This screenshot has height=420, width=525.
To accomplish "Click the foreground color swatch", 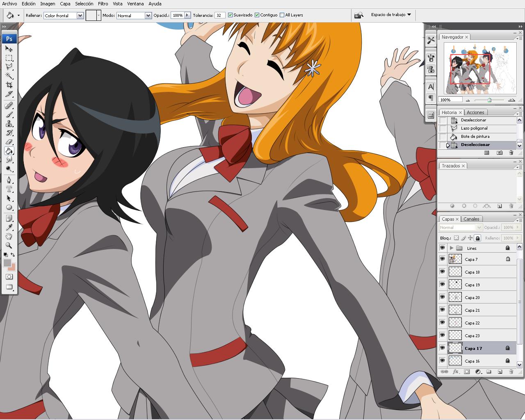I will point(7,263).
